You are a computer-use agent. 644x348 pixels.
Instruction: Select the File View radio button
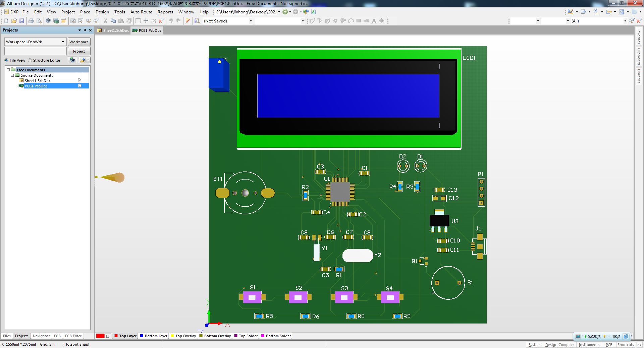6,60
